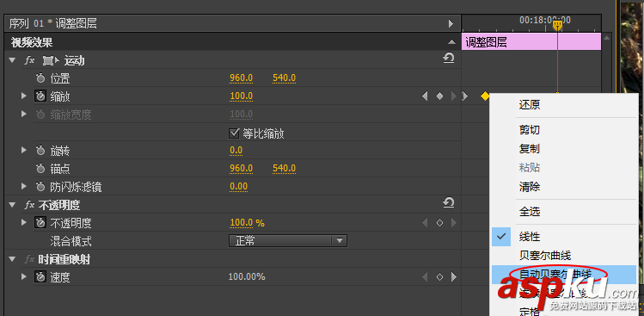Toggle the 速度 stopwatch animation icon
The image size is (644, 316).
pyautogui.click(x=40, y=277)
